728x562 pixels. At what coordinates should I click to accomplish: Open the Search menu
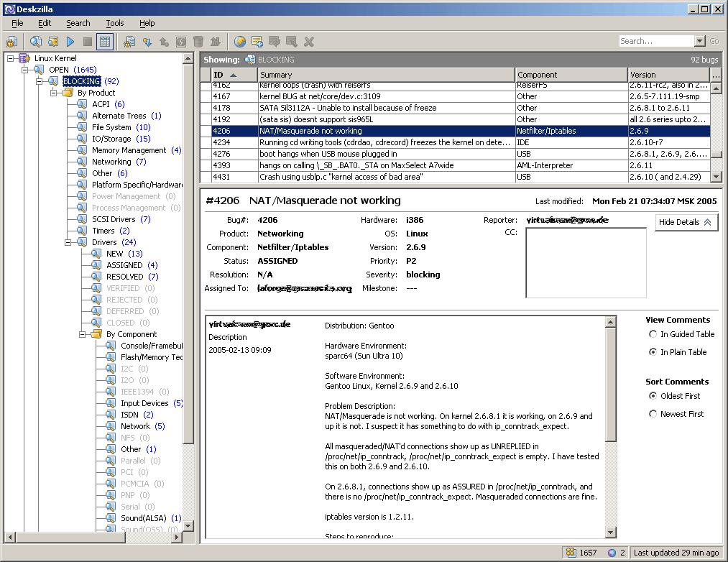click(x=78, y=23)
